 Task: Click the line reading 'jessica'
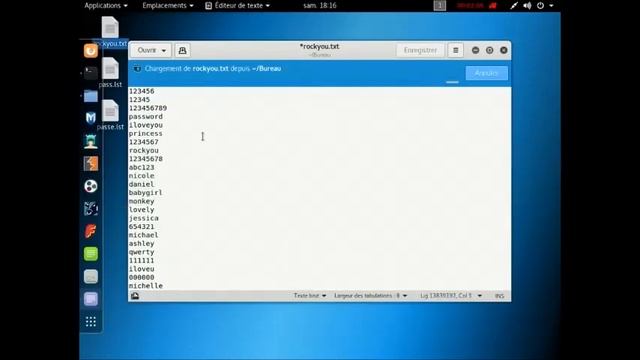click(144, 218)
